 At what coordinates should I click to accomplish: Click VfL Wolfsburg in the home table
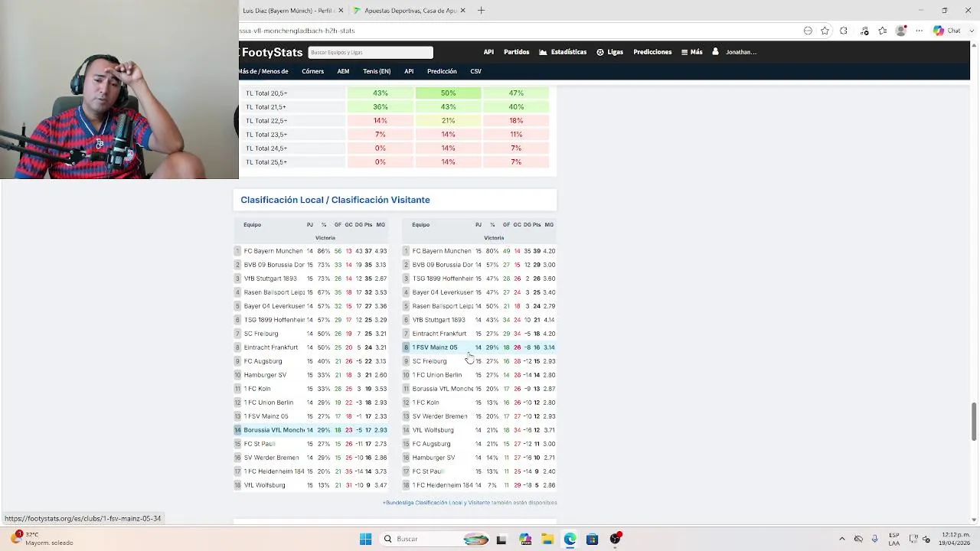(x=264, y=485)
